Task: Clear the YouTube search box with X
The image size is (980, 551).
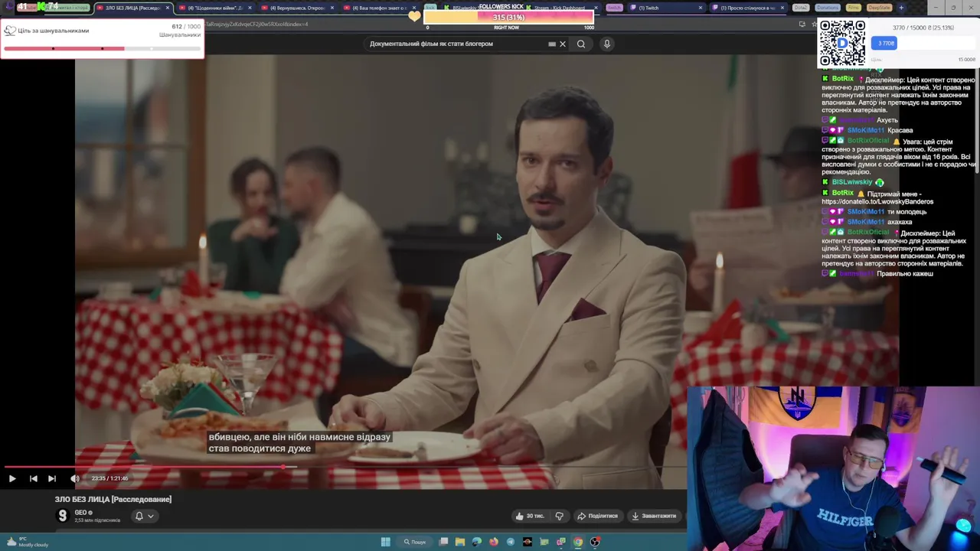Action: [563, 44]
